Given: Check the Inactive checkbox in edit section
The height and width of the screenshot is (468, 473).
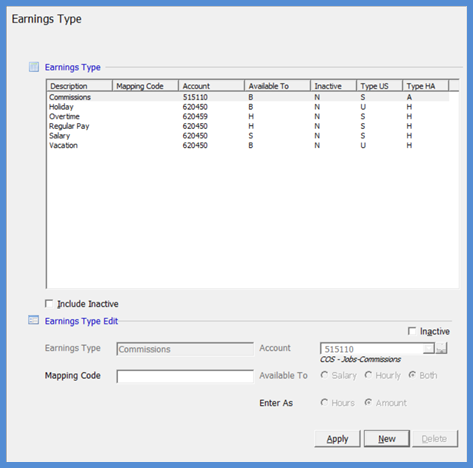Looking at the screenshot, I should (412, 331).
